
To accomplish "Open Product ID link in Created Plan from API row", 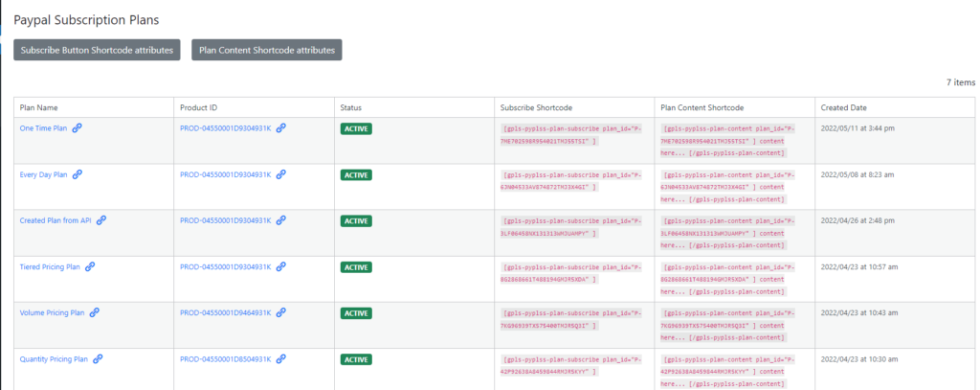I will (226, 220).
